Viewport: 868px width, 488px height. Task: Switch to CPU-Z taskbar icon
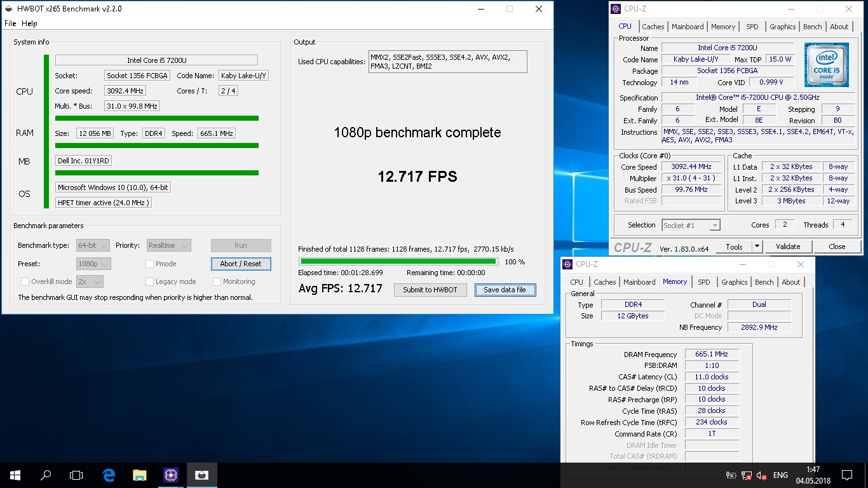[170, 475]
